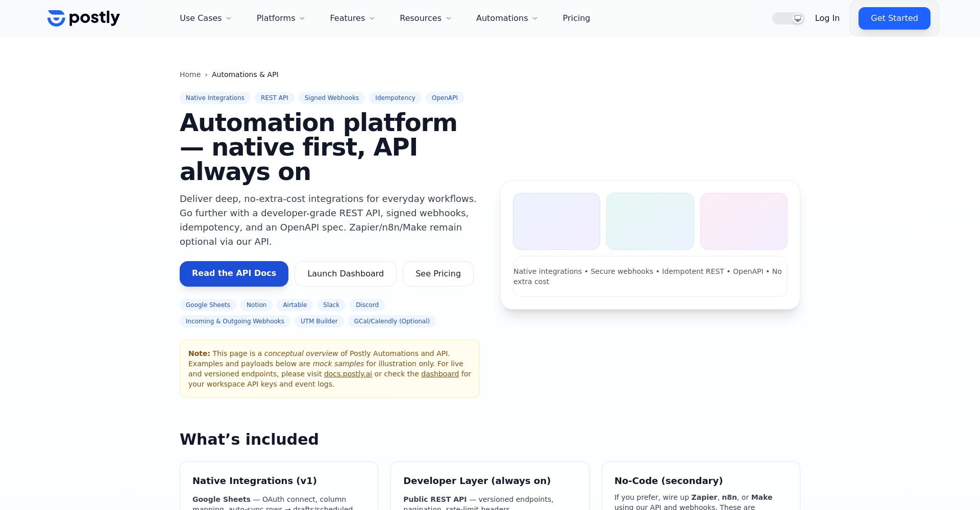Navigate to Home in the breadcrumb
Image resolution: width=980 pixels, height=510 pixels.
(190, 74)
